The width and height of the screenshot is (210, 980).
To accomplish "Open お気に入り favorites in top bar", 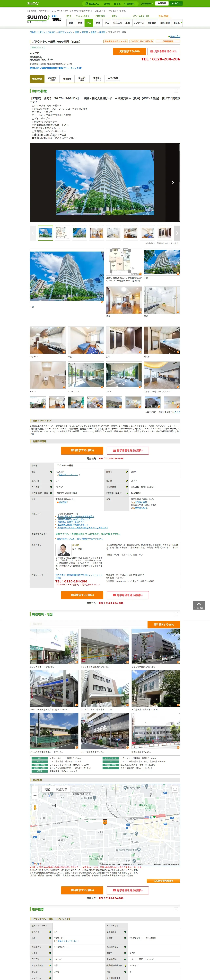I will 93,3.
